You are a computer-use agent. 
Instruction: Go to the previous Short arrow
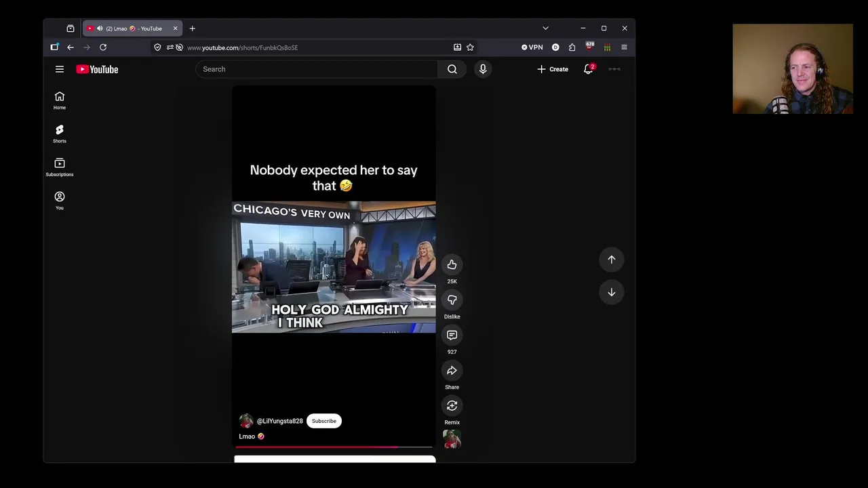coord(612,260)
